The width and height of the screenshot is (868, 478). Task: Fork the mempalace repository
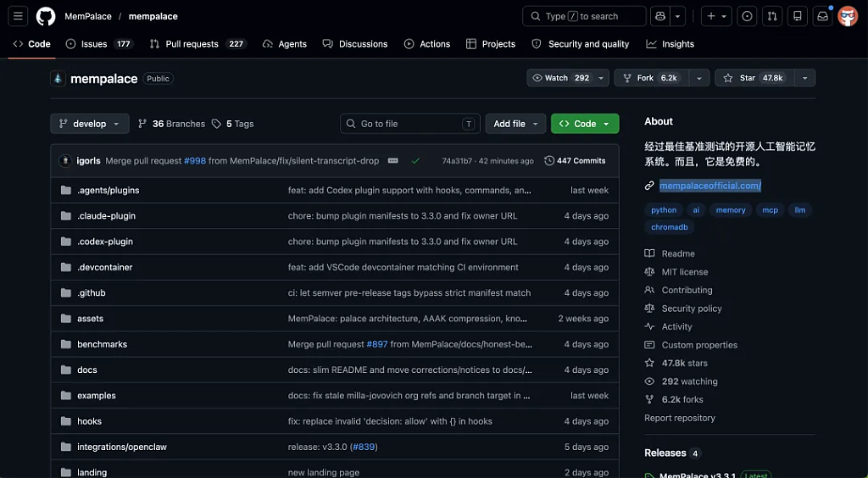tap(652, 78)
